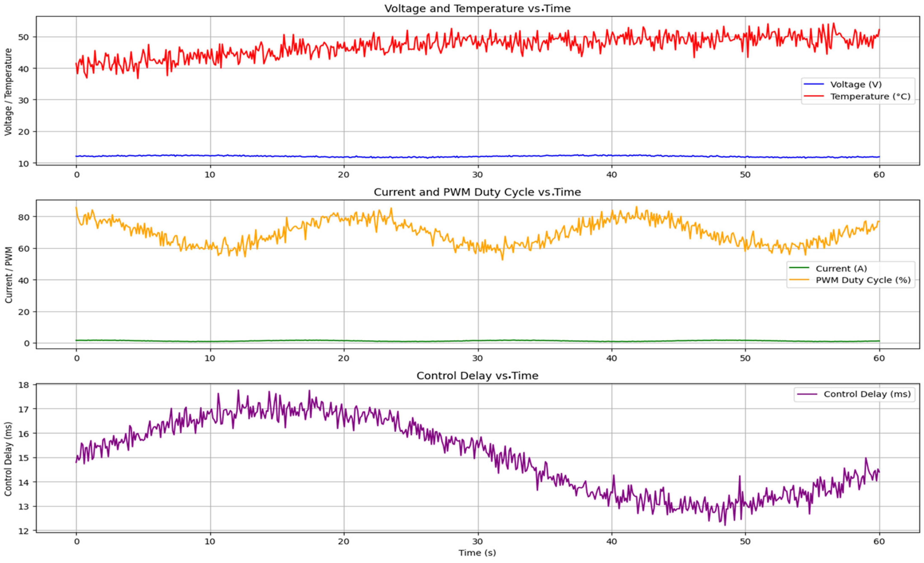This screenshot has height=563, width=924.
Task: Select the 'Control Delay (ms)' legend label
Action: (867, 394)
